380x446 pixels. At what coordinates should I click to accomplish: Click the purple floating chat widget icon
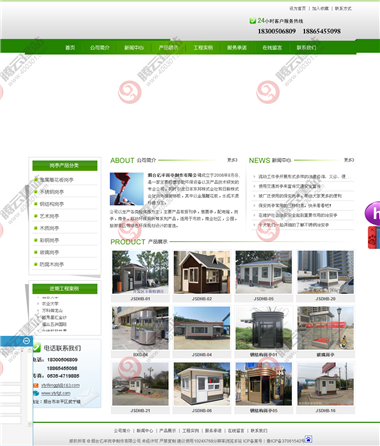coord(373,213)
